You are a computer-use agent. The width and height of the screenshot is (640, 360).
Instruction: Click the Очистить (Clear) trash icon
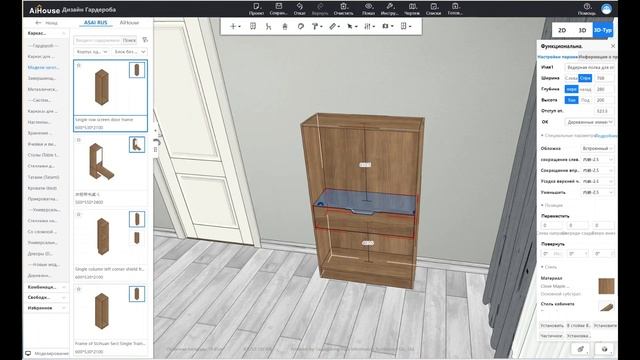(343, 8)
